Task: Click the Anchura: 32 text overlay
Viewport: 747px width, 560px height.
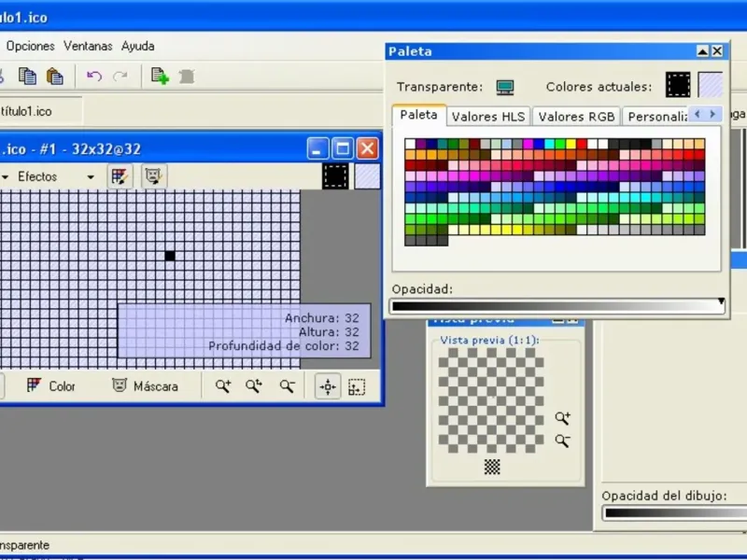Action: [322, 317]
